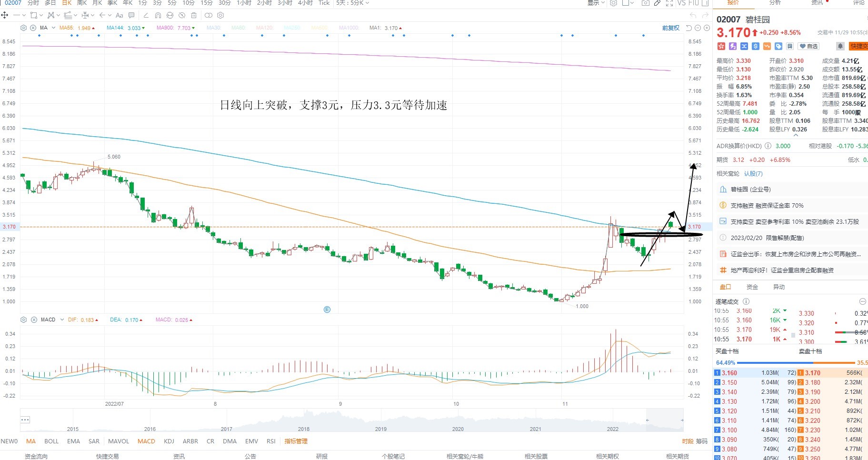
Task: Toggle RSI indicator at bottom bar
Action: 271,441
